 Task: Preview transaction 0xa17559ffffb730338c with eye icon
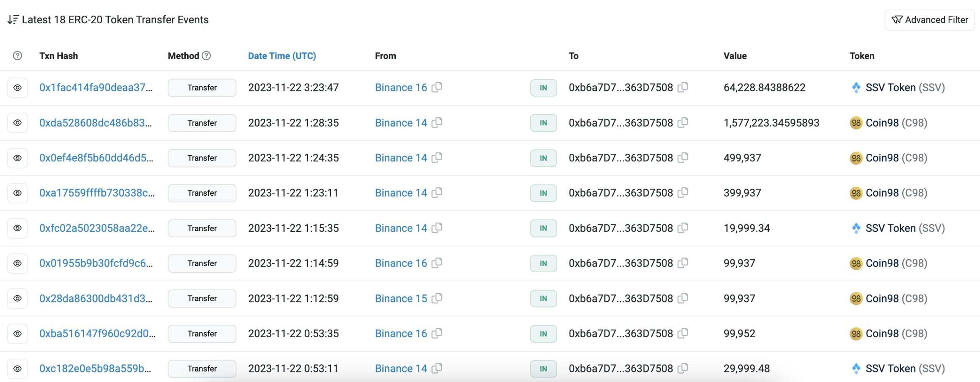click(18, 193)
